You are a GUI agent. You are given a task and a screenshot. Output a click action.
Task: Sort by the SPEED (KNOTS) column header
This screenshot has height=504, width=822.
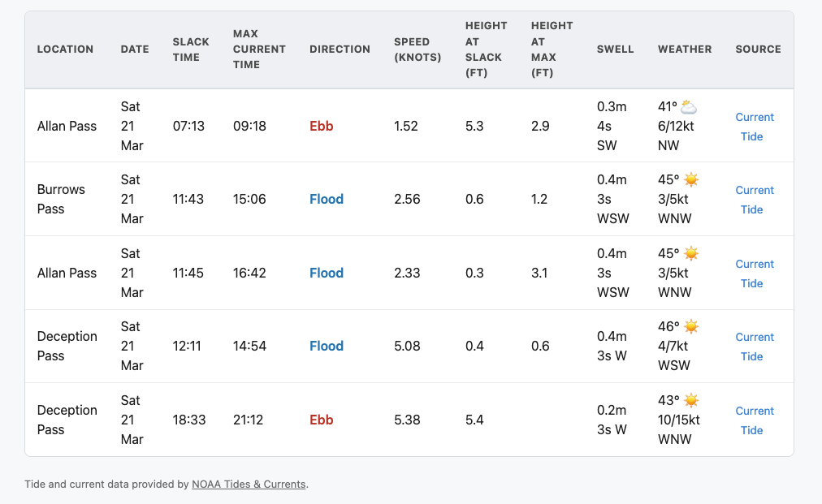click(417, 49)
